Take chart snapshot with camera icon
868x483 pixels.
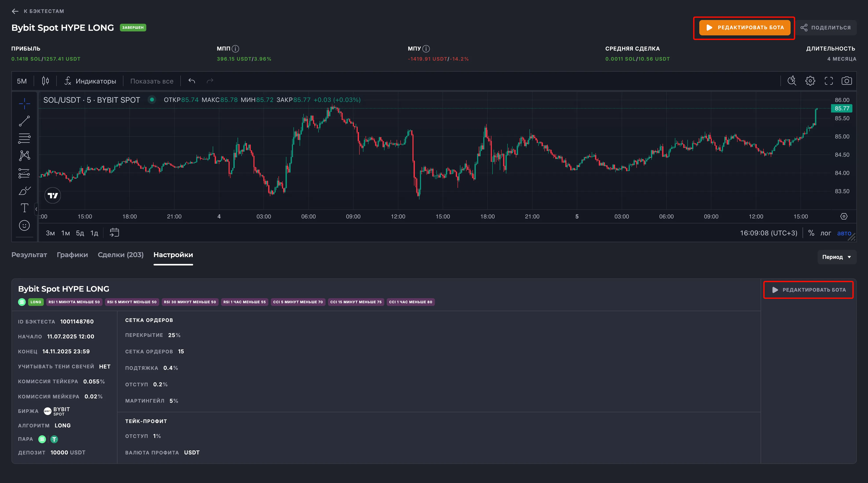[847, 81]
